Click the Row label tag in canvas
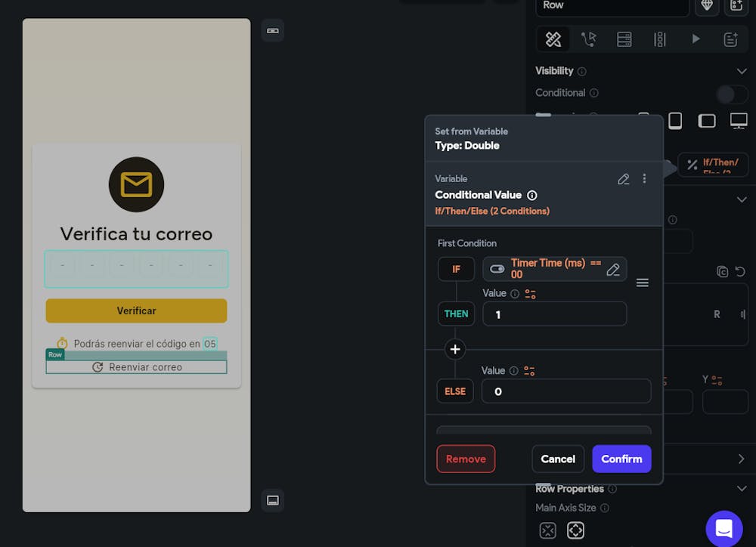The width and height of the screenshot is (756, 547). point(55,354)
